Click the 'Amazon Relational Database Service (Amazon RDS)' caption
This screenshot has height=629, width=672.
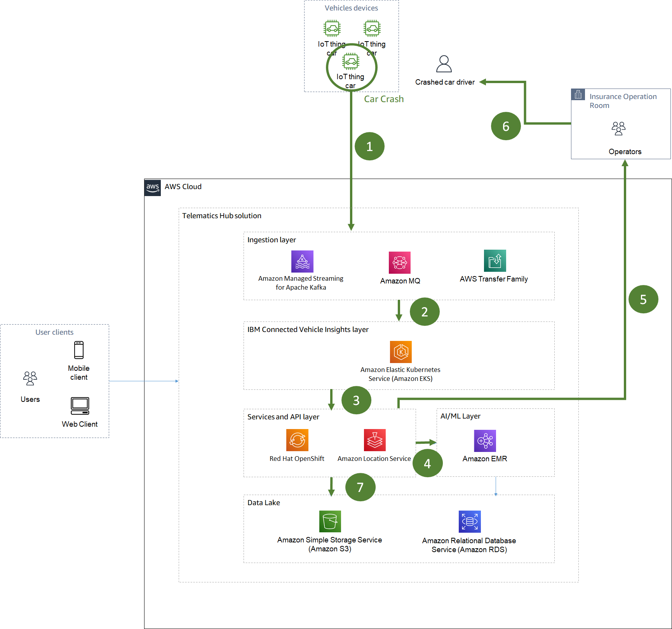469,545
